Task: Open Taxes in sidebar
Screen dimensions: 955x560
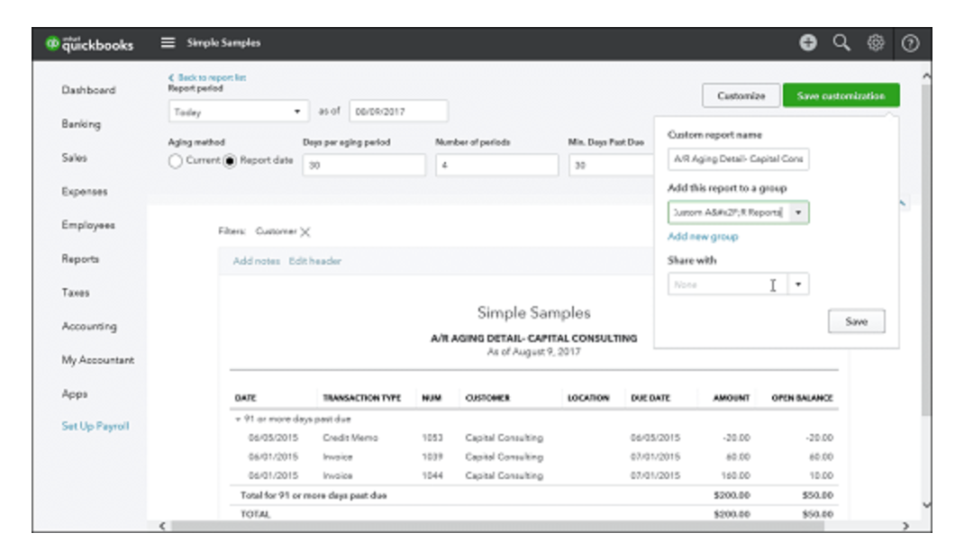Action: pos(76,293)
